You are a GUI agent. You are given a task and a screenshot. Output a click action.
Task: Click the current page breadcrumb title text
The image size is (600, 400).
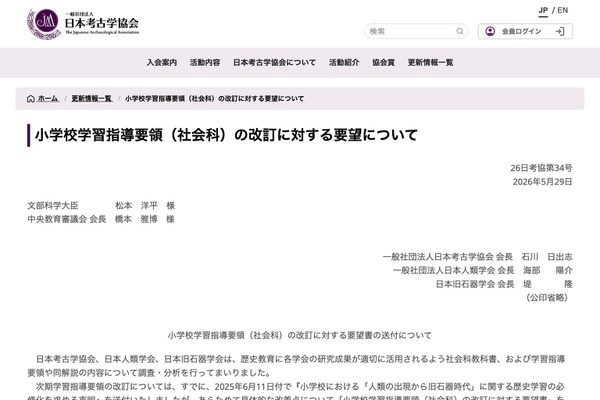(214, 99)
